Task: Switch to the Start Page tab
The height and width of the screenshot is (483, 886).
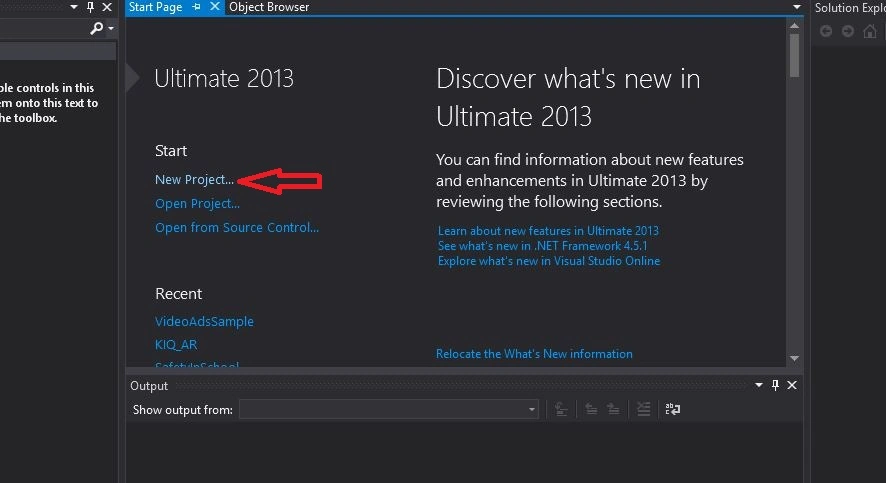Action: coord(155,7)
